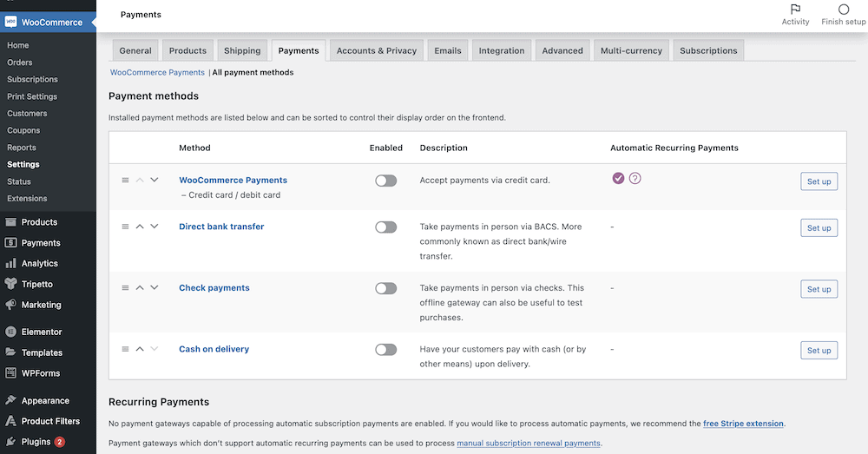Switch to the Products settings tab

187,50
